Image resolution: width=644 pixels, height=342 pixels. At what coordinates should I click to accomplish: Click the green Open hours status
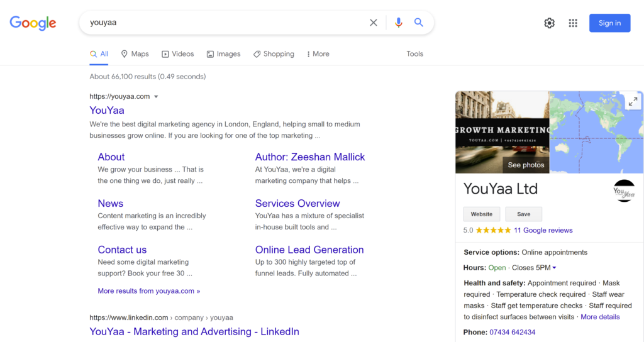(497, 268)
